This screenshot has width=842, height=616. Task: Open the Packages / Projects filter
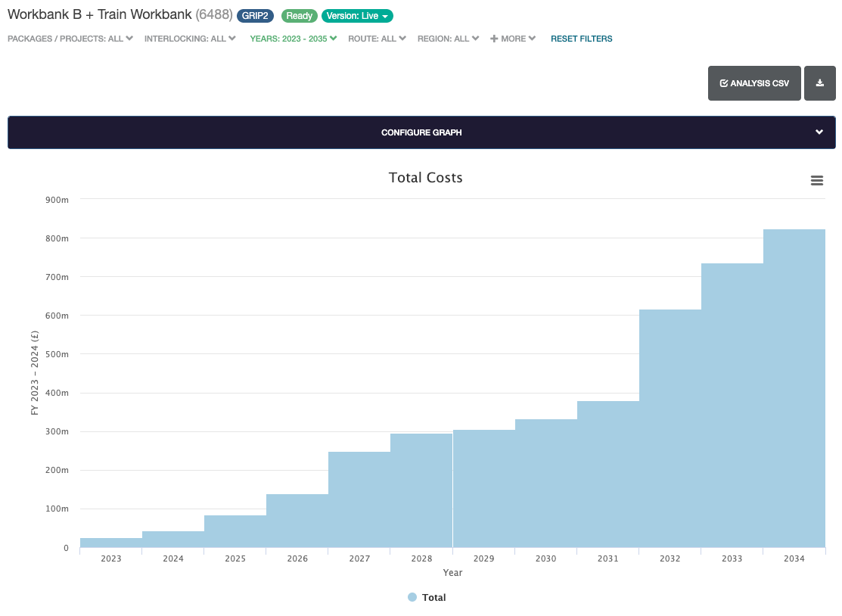click(70, 39)
